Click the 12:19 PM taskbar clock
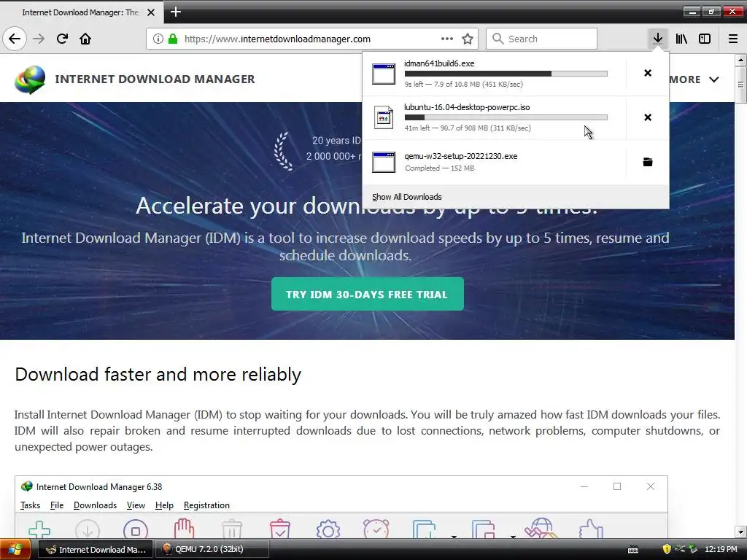The height and width of the screenshot is (560, 747). pyautogui.click(x=721, y=549)
